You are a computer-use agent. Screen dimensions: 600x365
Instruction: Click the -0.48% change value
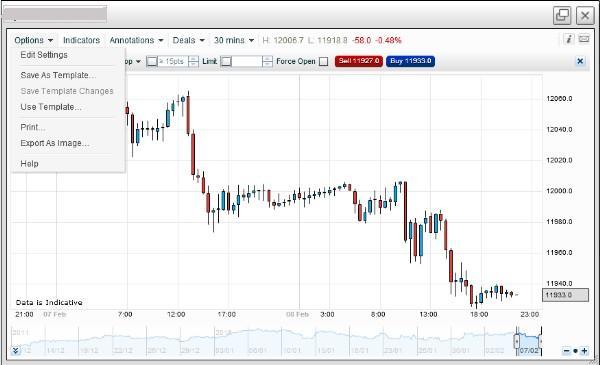(x=388, y=40)
